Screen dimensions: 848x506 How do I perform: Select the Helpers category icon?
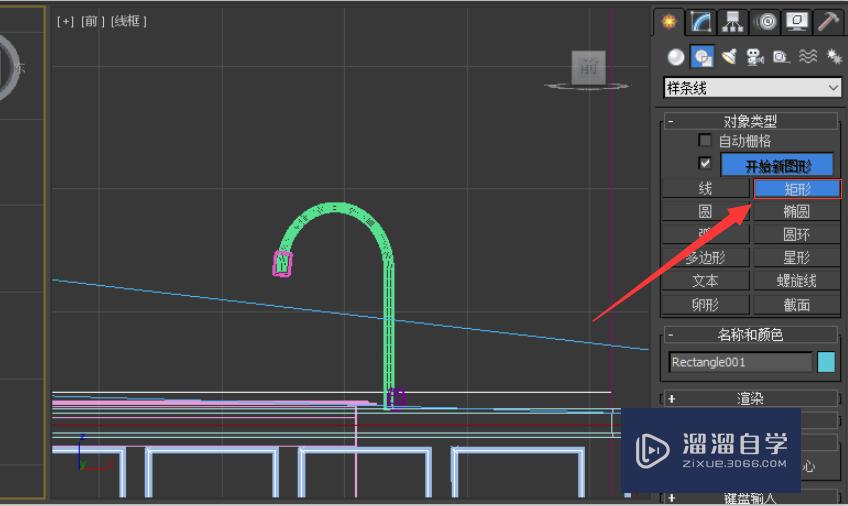781,57
